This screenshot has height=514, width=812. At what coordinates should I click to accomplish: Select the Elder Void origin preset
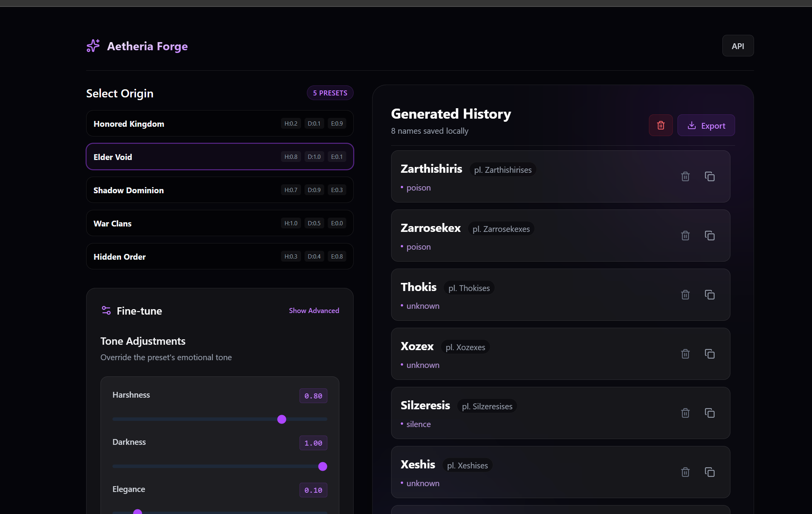click(x=220, y=157)
